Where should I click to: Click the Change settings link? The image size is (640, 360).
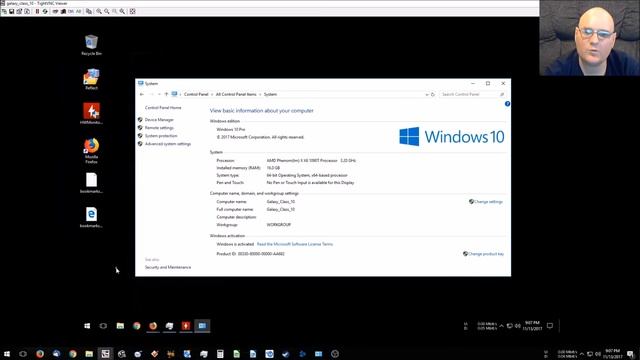coord(488,202)
